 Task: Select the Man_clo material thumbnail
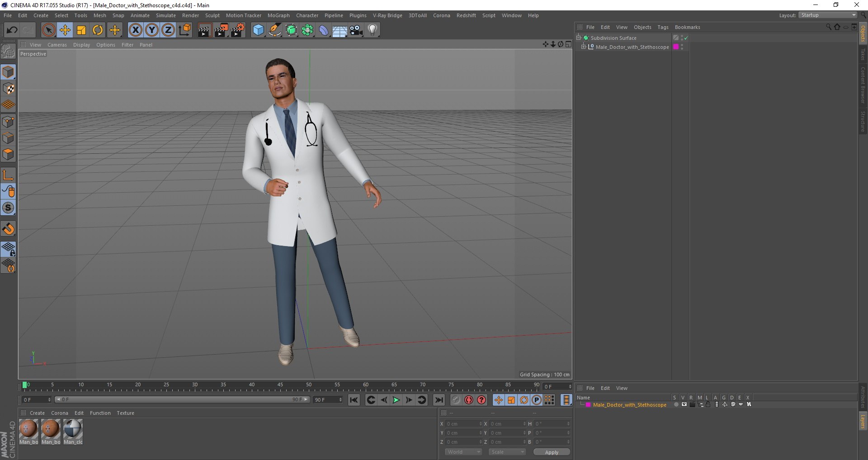pos(73,432)
